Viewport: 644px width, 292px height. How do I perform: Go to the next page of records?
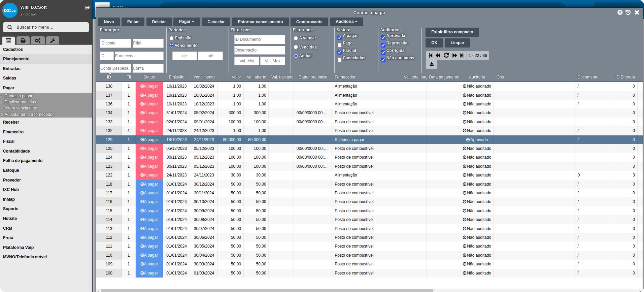point(454,56)
